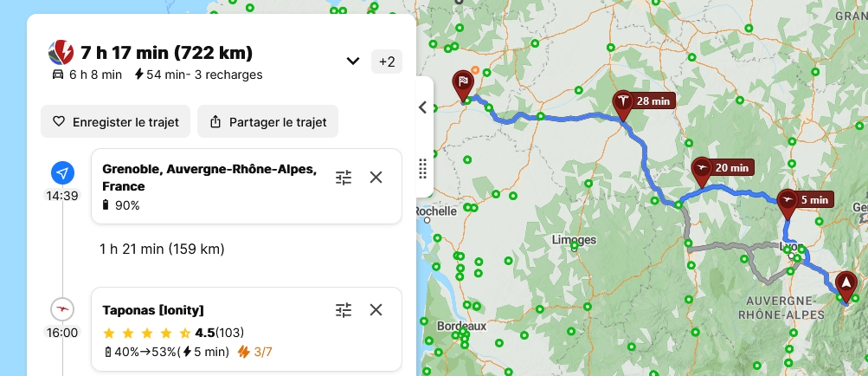Show the +2 alternative routes
This screenshot has height=376, width=868.
point(386,62)
